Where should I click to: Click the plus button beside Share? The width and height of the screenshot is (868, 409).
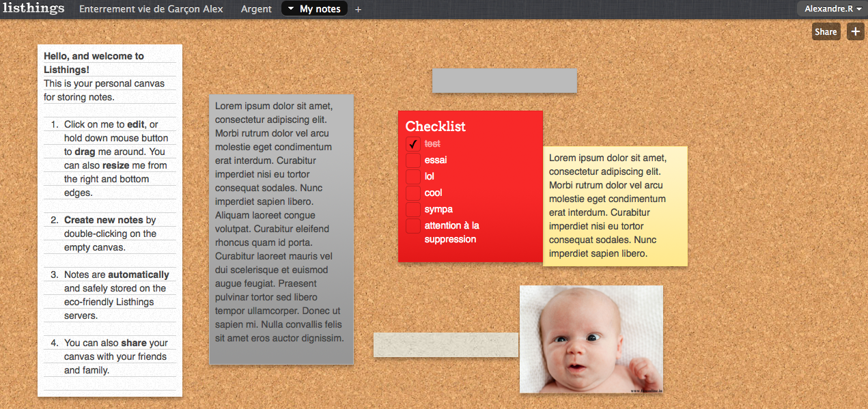point(855,31)
